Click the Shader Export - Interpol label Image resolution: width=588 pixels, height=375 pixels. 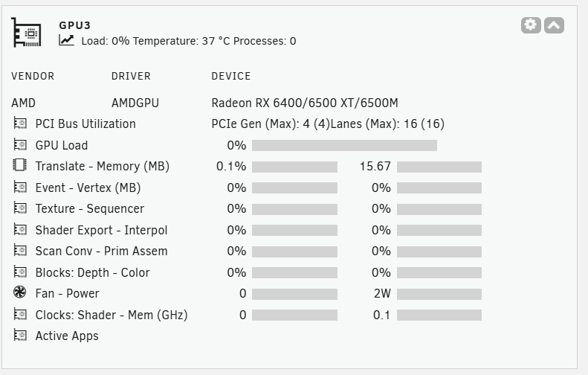[101, 230]
